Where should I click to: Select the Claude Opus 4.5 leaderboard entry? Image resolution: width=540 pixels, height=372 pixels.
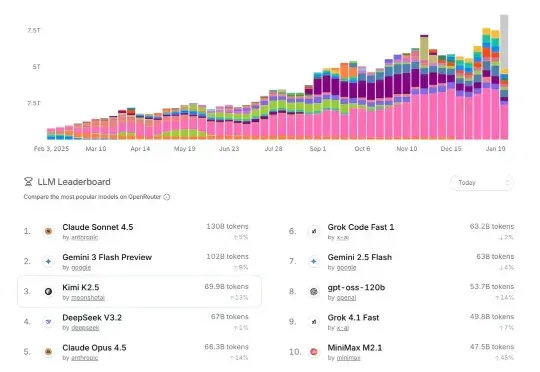[x=139, y=352]
